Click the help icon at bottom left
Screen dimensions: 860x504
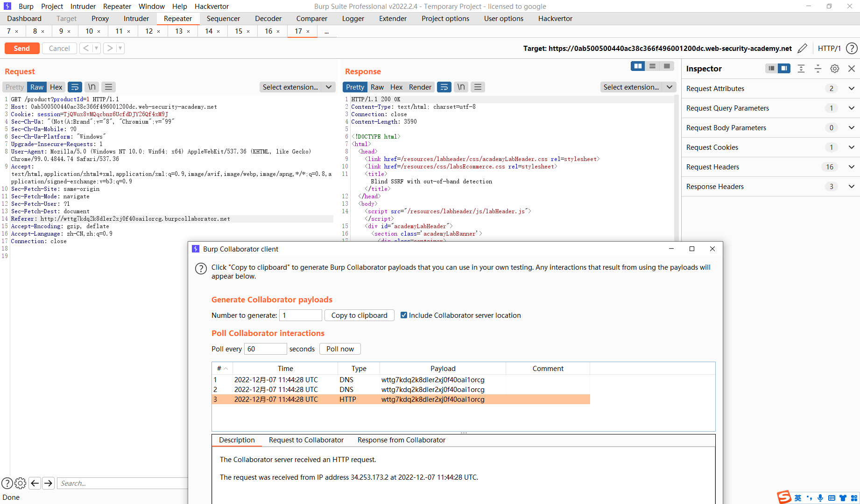7,483
